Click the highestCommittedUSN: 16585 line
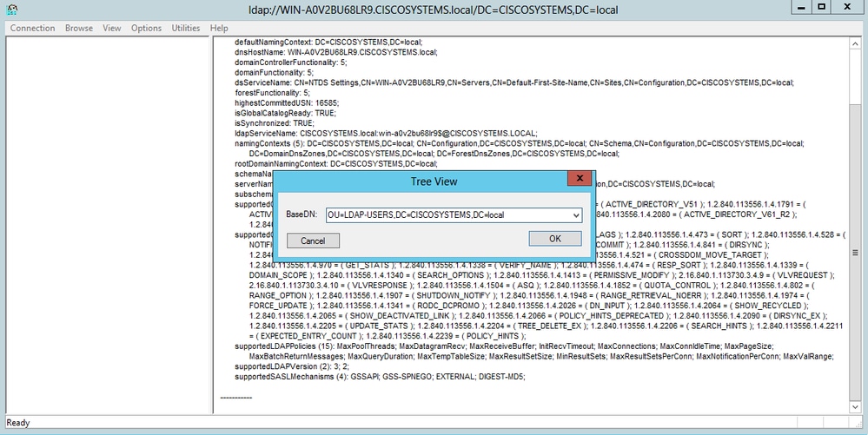Image resolution: width=868 pixels, height=435 pixels. click(287, 103)
